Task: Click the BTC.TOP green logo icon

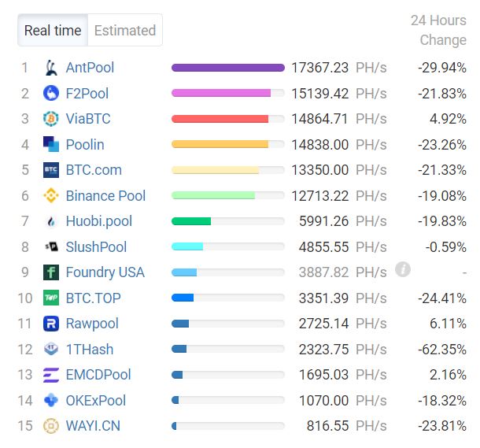Action: 51,298
